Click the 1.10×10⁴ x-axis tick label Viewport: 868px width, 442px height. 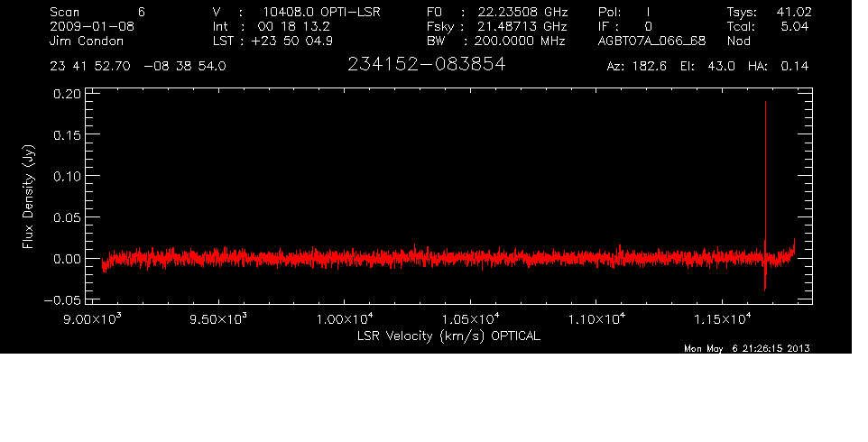596,319
